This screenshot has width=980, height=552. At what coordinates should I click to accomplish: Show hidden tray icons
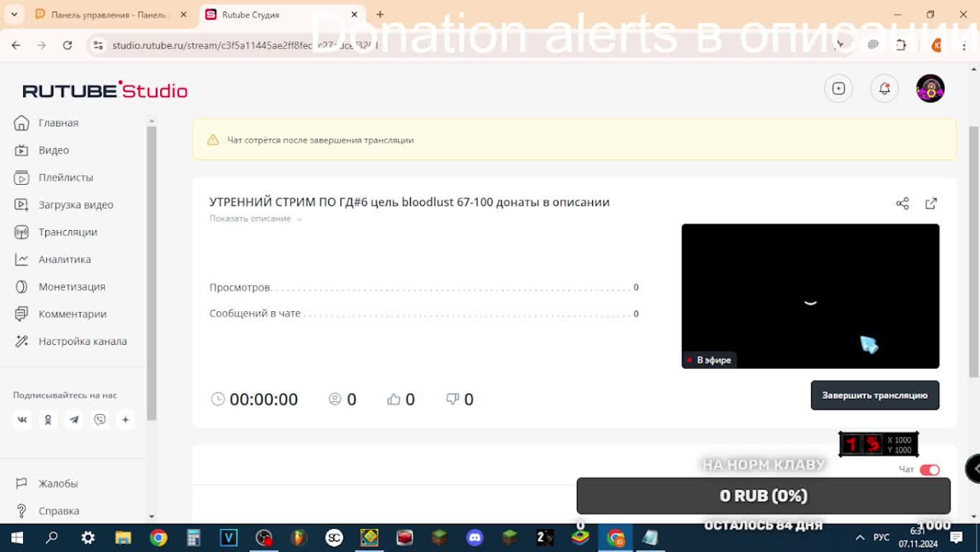[860, 538]
